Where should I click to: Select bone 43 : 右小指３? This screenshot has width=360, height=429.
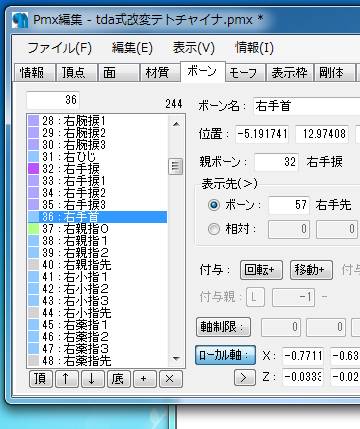(97, 301)
